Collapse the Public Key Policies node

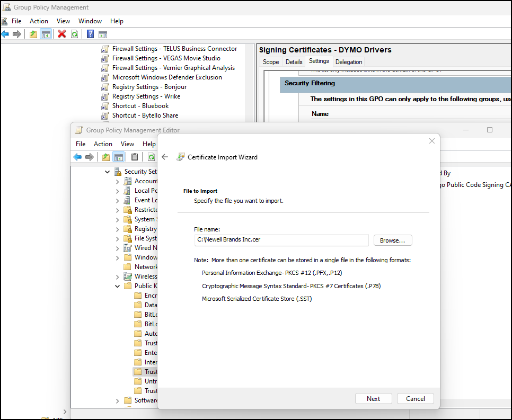(118, 286)
